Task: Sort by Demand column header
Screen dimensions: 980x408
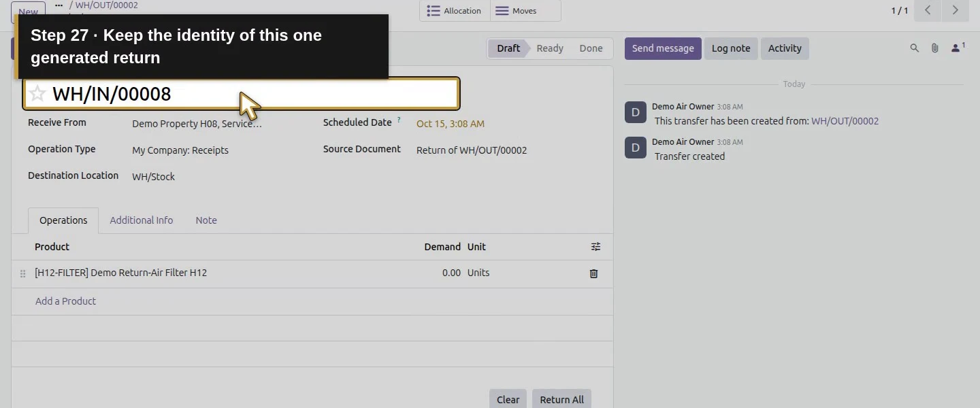Action: click(442, 247)
